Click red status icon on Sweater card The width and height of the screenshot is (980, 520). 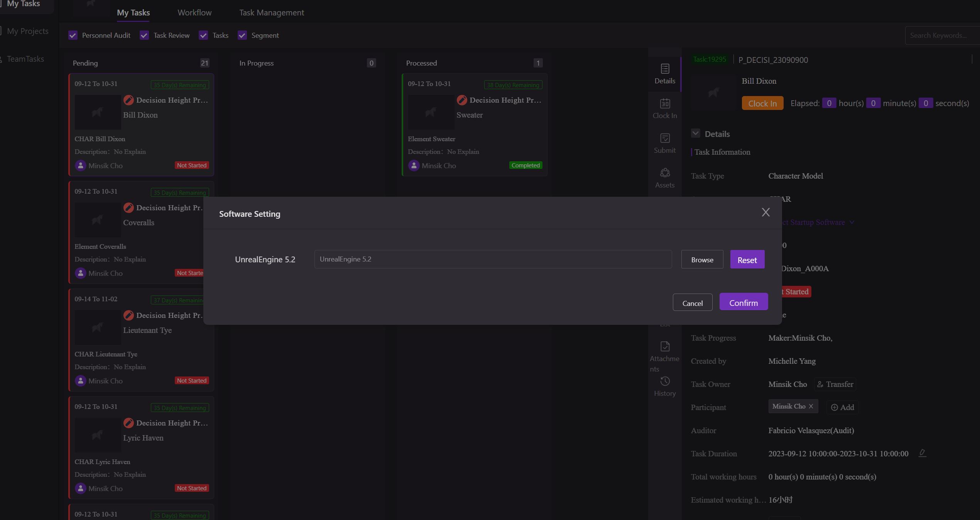[x=462, y=100]
